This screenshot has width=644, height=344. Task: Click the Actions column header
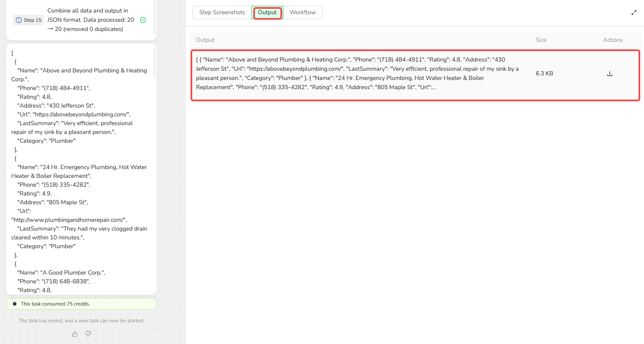point(612,40)
